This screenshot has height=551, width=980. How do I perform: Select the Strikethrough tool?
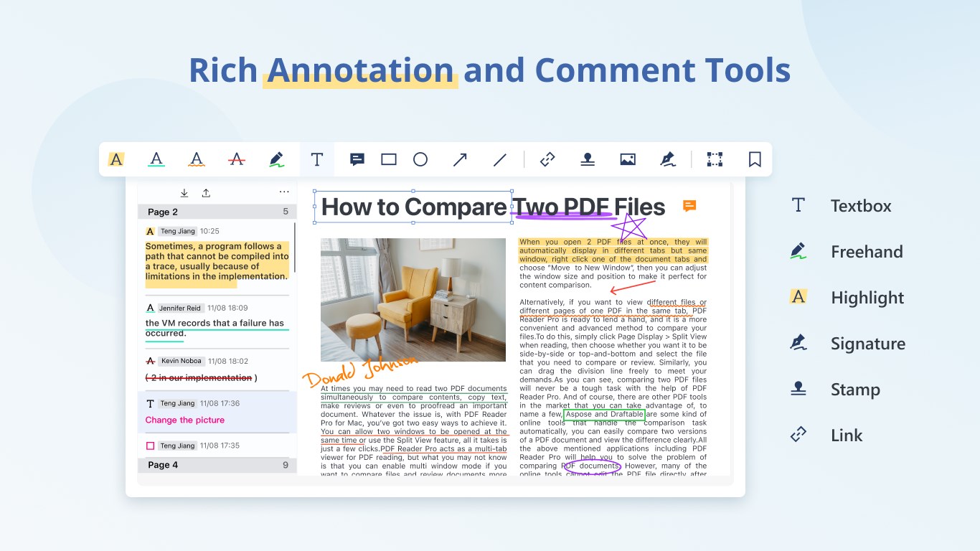[236, 159]
